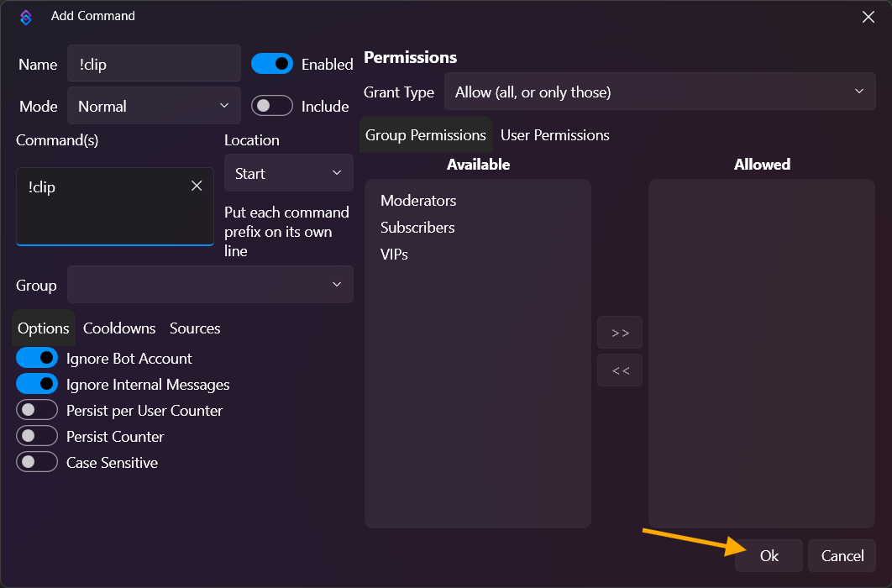Select Moderators in the Available list

pyautogui.click(x=418, y=201)
